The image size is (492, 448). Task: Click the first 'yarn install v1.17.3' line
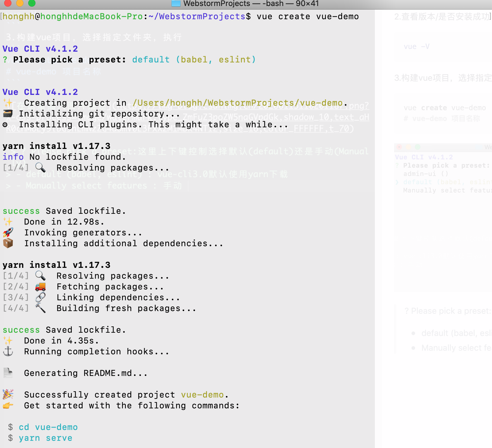[x=56, y=146]
